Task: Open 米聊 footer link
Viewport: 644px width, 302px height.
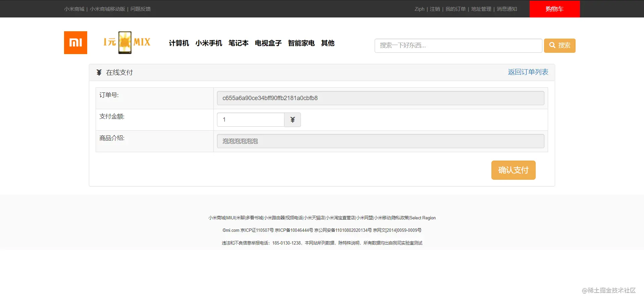Action: pos(240,218)
